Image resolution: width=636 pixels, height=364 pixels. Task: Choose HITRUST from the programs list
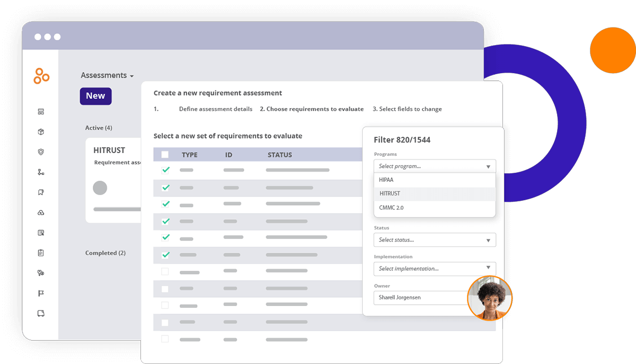coord(435,193)
